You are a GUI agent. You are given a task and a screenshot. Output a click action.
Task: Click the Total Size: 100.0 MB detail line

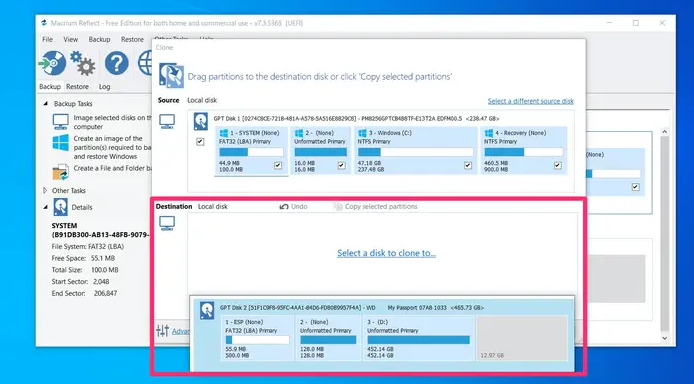(85, 270)
